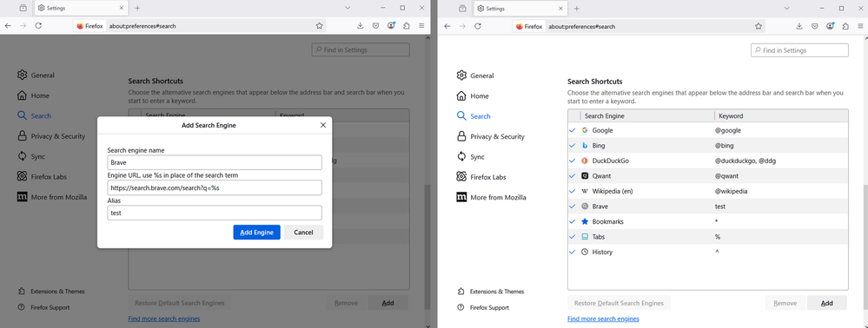This screenshot has width=868, height=328.
Task: Click Add Engine button in dialog
Action: (257, 233)
